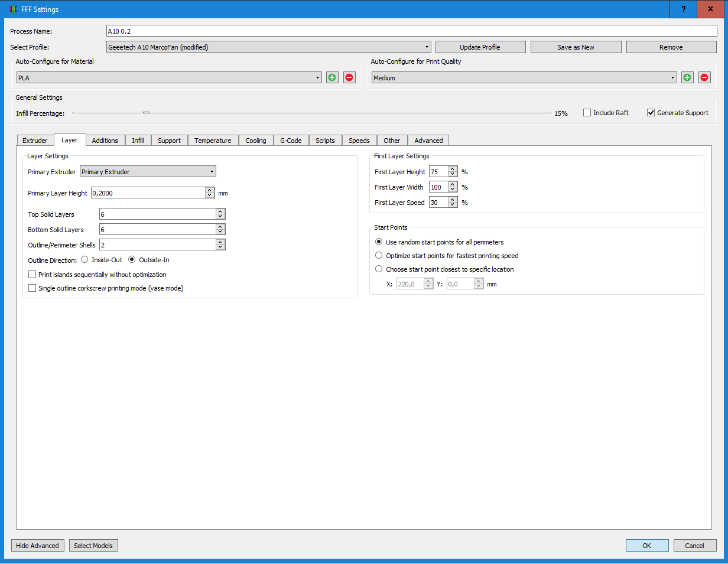Open the PLA material dropdown
The image size is (728, 564).
tap(169, 77)
